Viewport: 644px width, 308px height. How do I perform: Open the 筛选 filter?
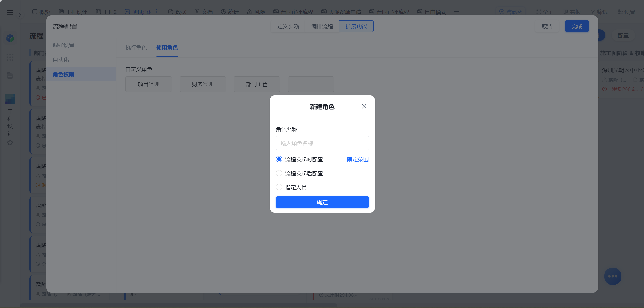(x=599, y=12)
